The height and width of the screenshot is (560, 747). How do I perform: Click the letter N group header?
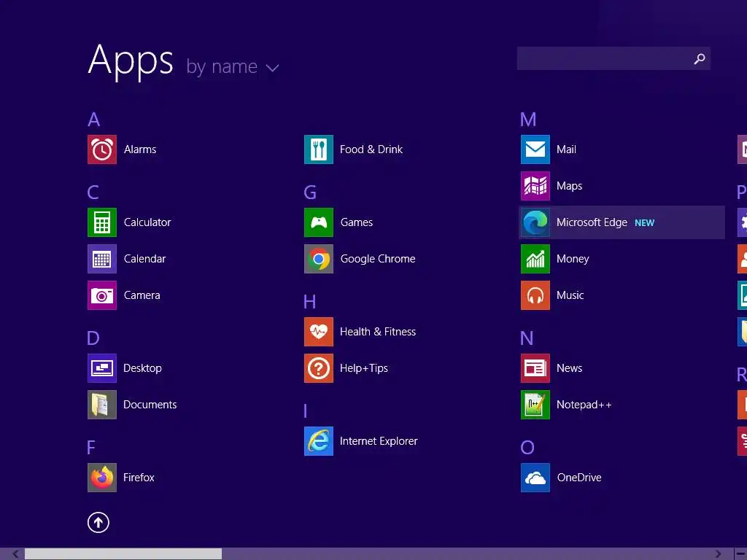point(527,338)
